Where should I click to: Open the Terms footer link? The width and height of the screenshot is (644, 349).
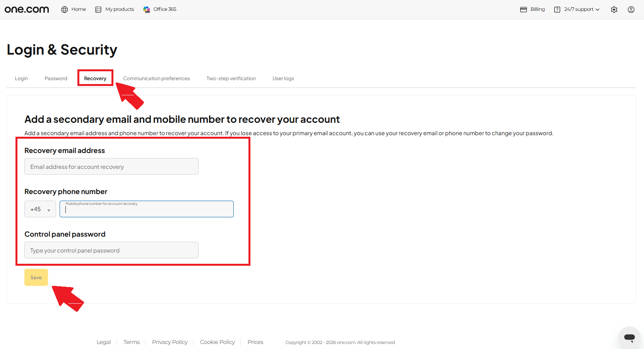coord(132,342)
